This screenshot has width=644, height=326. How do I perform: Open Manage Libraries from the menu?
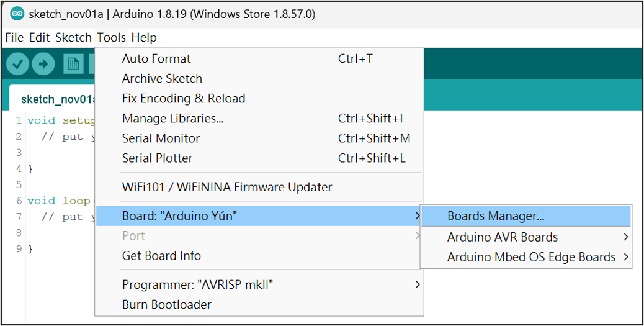[172, 119]
